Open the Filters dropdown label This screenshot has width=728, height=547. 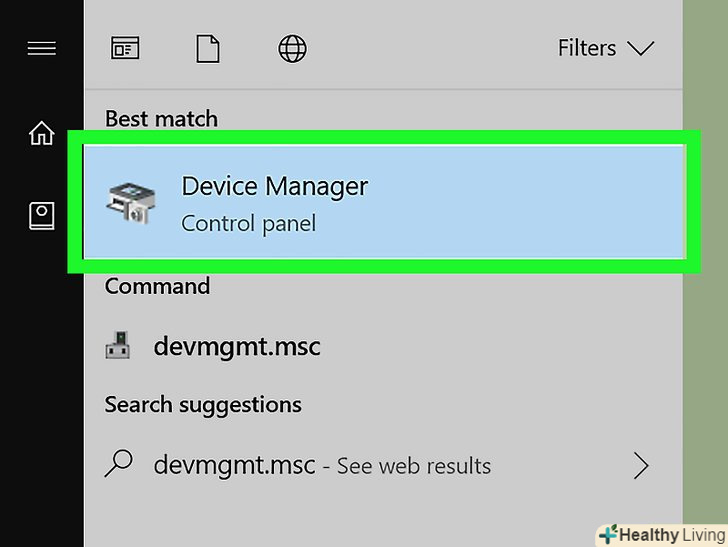[x=587, y=48]
